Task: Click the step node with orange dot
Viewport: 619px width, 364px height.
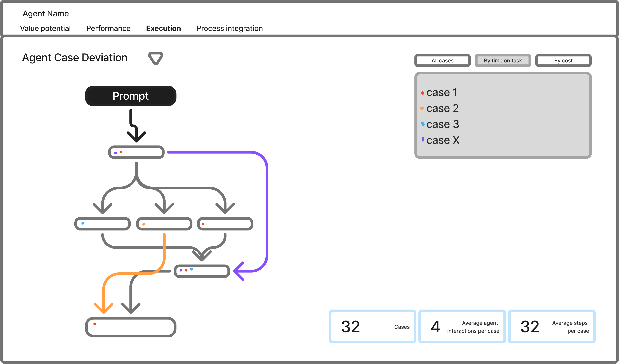Action: pos(164,224)
